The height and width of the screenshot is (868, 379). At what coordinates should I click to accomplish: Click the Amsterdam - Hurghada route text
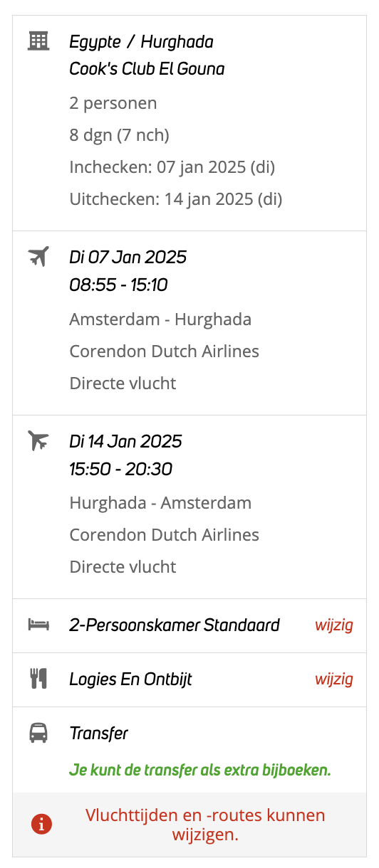(x=160, y=319)
